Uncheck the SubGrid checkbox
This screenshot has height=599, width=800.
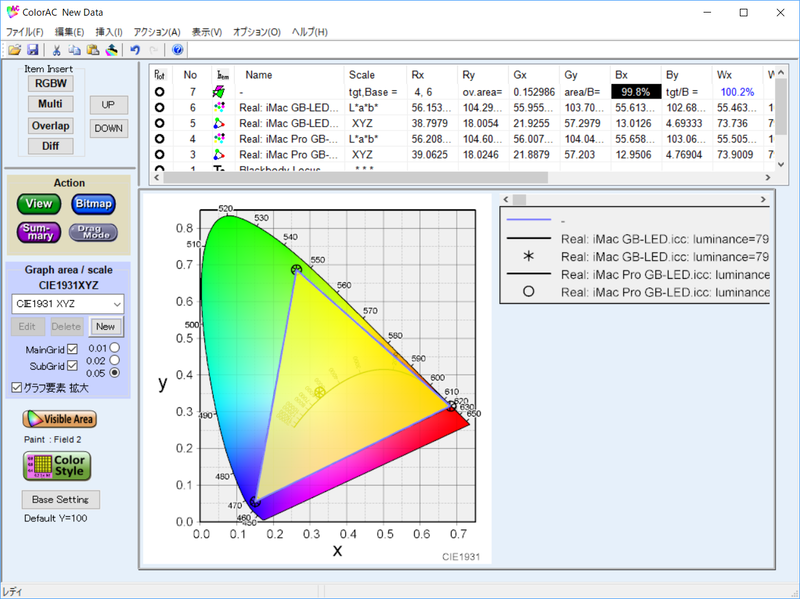click(x=72, y=365)
